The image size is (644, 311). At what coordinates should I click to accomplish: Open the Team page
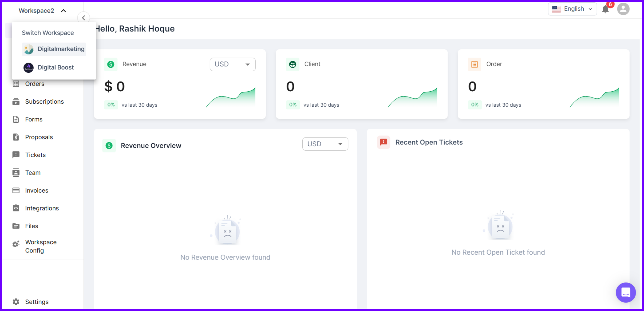tap(32, 172)
